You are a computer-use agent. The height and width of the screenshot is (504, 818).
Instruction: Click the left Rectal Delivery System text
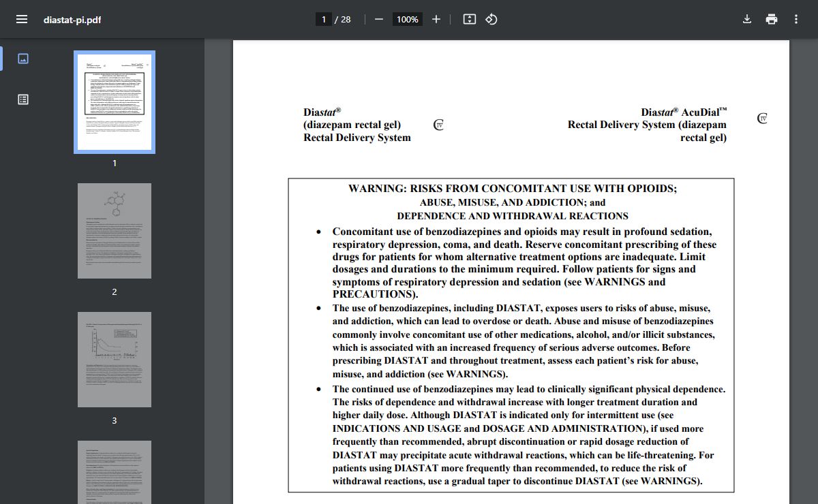[357, 138]
